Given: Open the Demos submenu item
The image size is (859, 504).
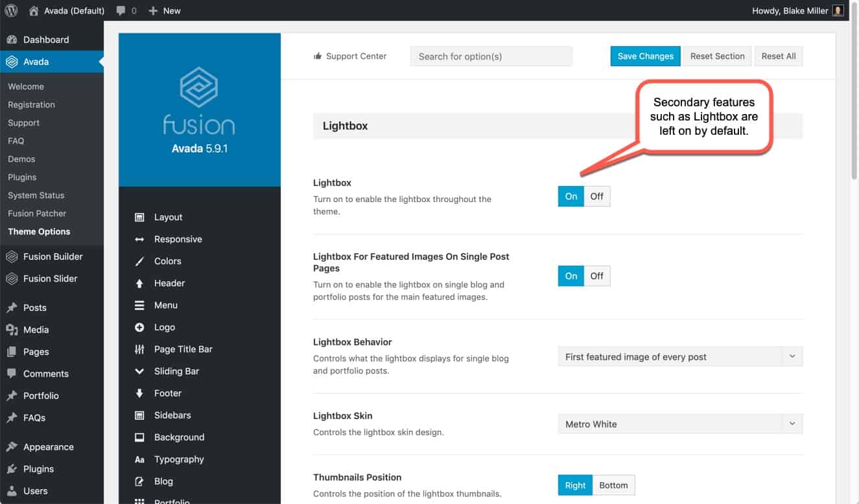Looking at the screenshot, I should click(21, 159).
